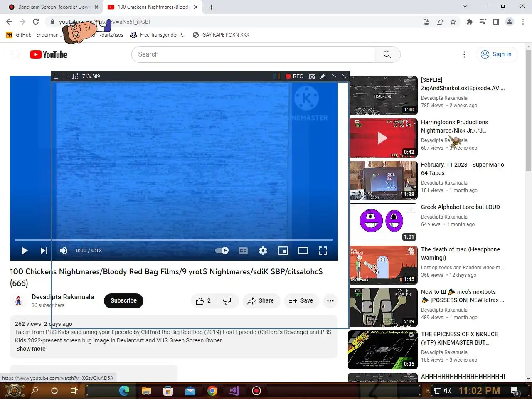Image resolution: width=532 pixels, height=399 pixels.
Task: Open File Explorer from taskbar
Action: [146, 391]
